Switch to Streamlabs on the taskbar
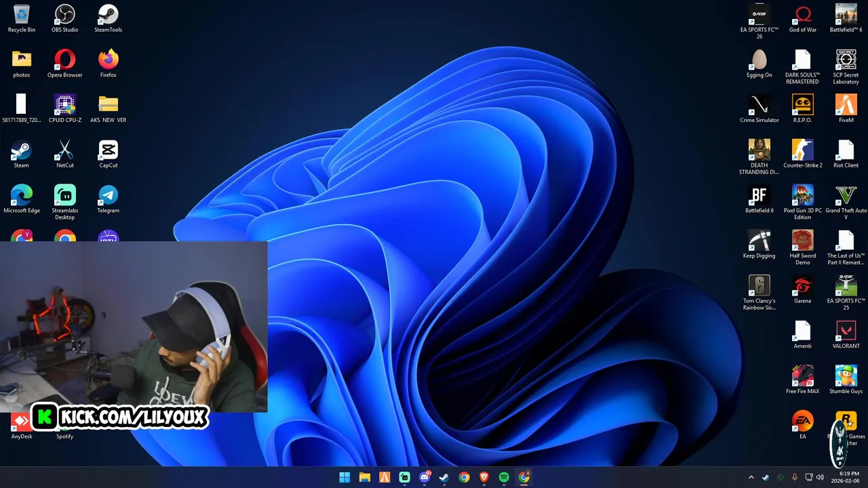Viewport: 868px width, 488px height. click(404, 477)
